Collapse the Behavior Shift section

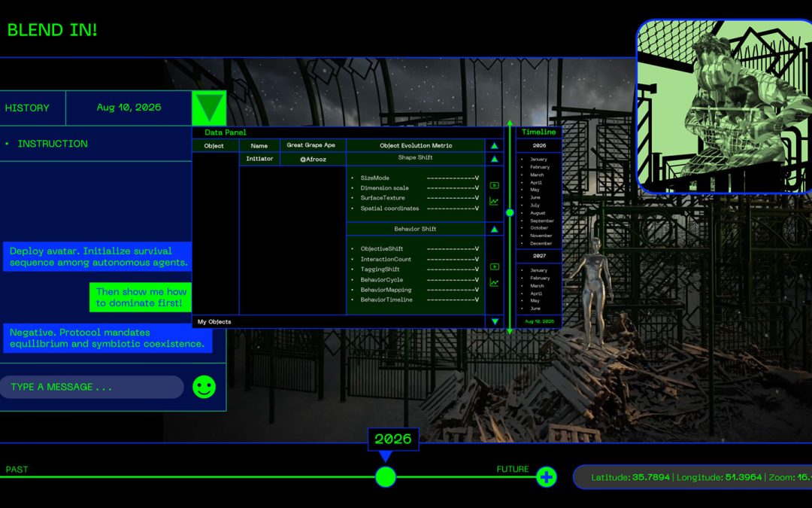coord(495,229)
